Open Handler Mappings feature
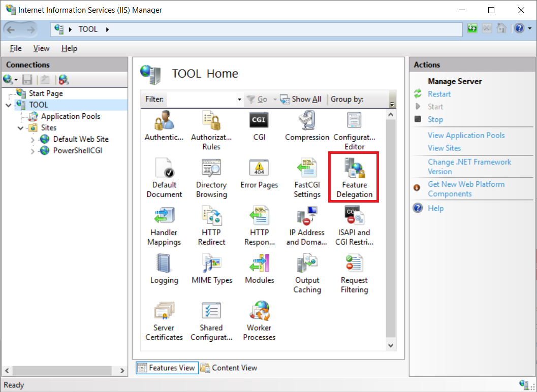The image size is (537, 392). pos(164,225)
